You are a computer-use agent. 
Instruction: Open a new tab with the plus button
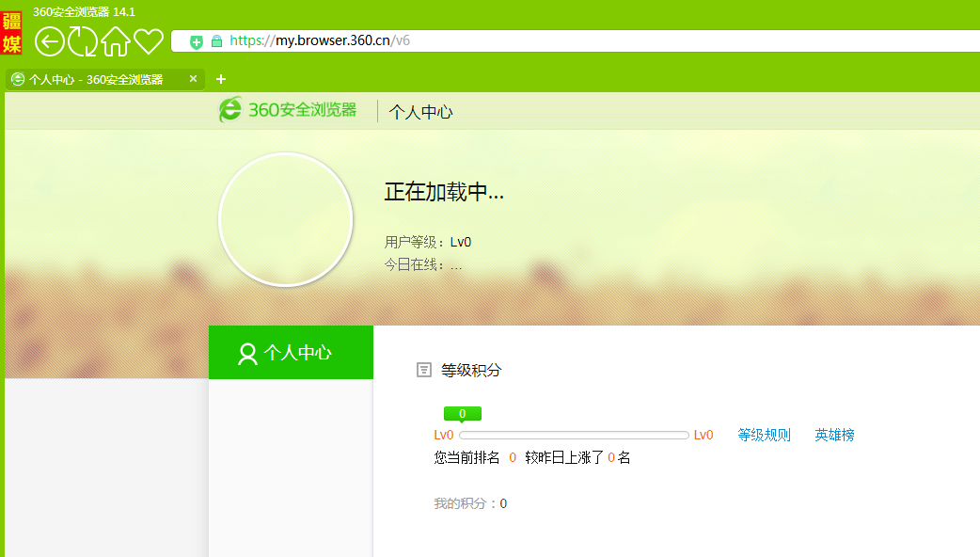221,79
